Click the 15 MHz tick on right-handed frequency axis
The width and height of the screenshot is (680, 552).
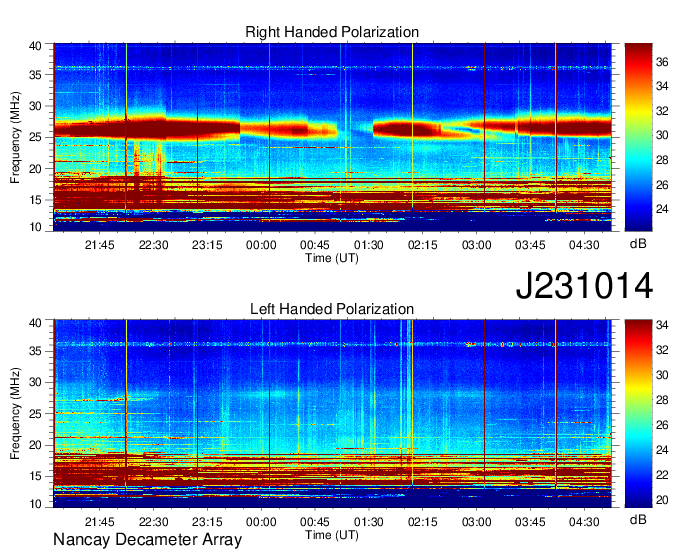(35, 200)
